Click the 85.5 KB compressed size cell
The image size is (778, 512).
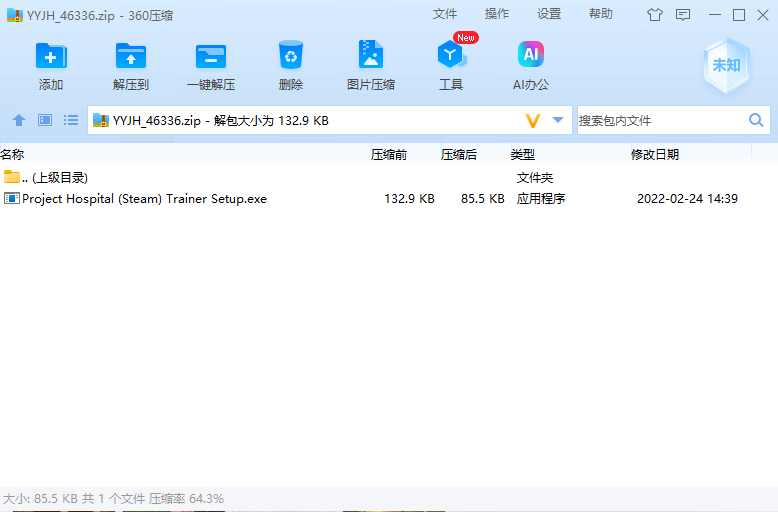coord(483,199)
